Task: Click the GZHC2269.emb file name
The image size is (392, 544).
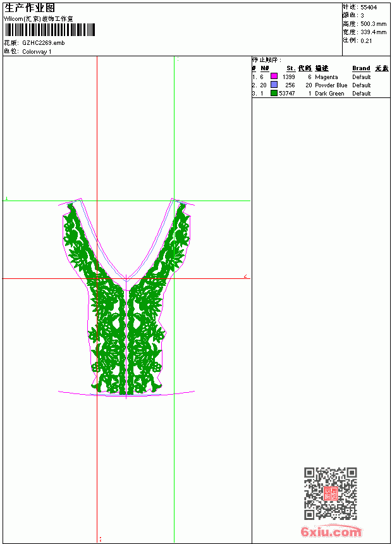Action: 44,43
